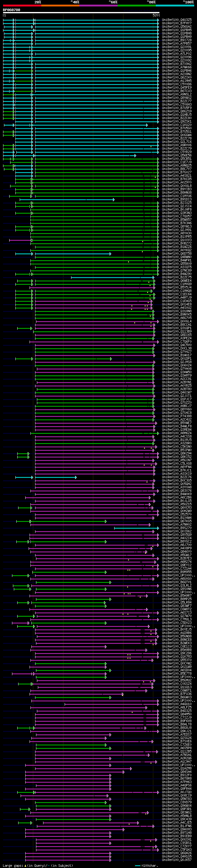Screen dimensions: 197x868
Task: Select hit UniRef100_A8M6Z4
Action: 177,433
